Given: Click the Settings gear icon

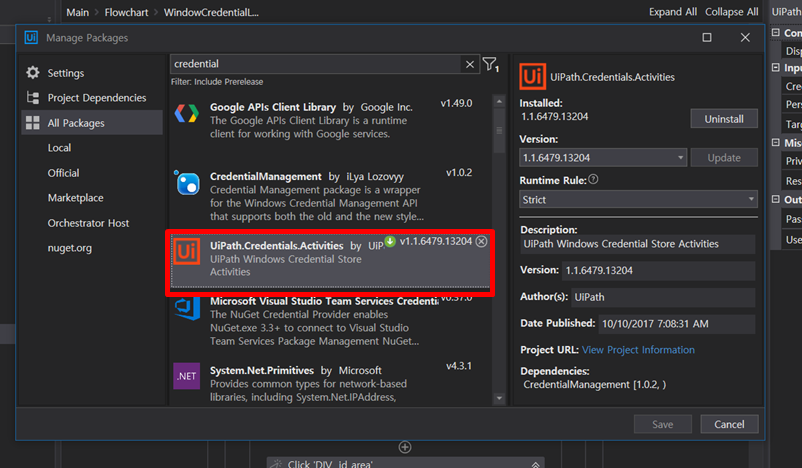Looking at the screenshot, I should click(33, 73).
